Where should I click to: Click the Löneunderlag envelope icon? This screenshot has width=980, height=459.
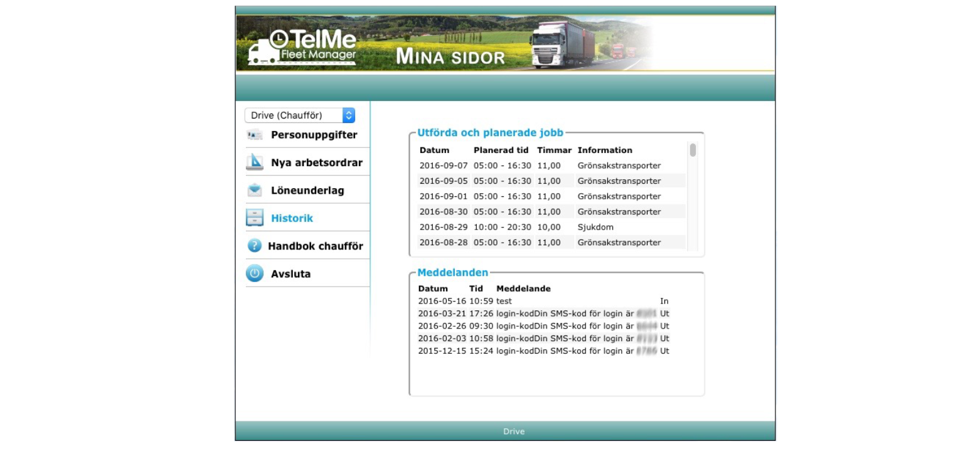pyautogui.click(x=255, y=190)
